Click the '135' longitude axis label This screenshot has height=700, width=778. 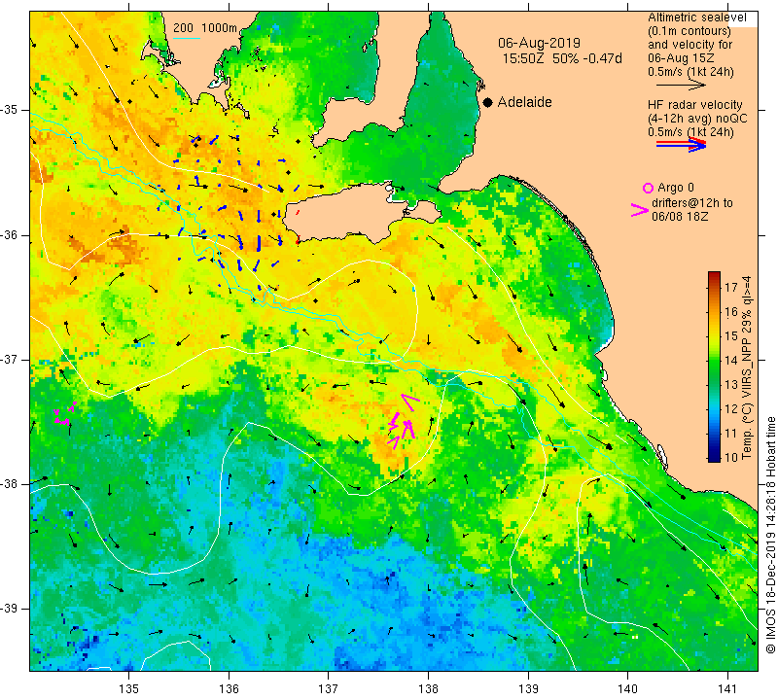pyautogui.click(x=129, y=689)
